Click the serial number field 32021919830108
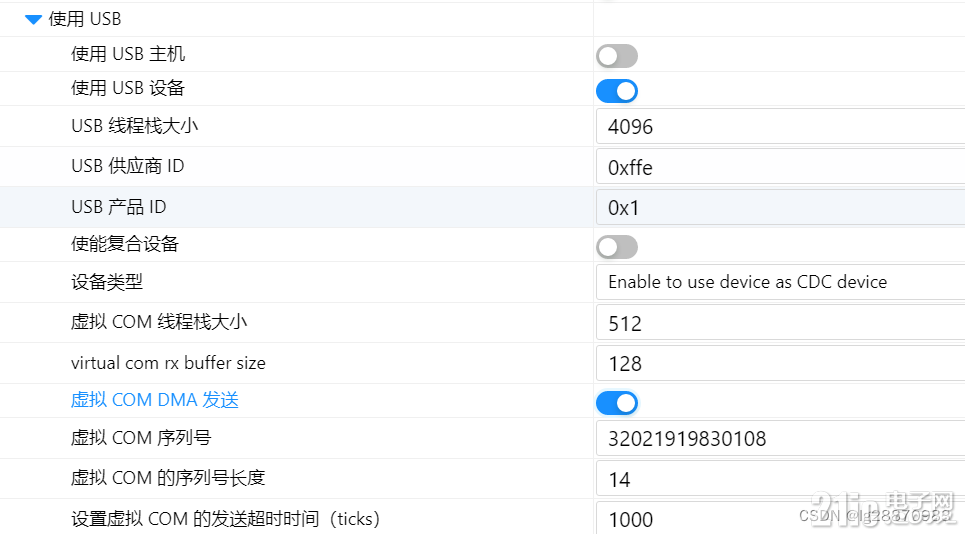The height and width of the screenshot is (534, 965). point(780,439)
